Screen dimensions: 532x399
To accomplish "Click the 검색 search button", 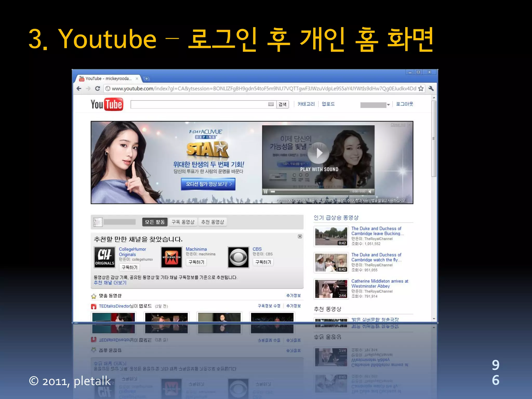I will 282,104.
